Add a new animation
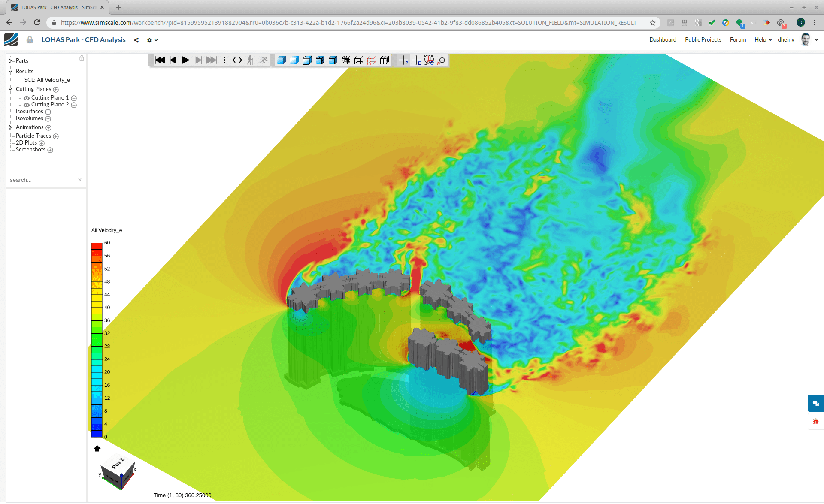The image size is (824, 504). (48, 128)
